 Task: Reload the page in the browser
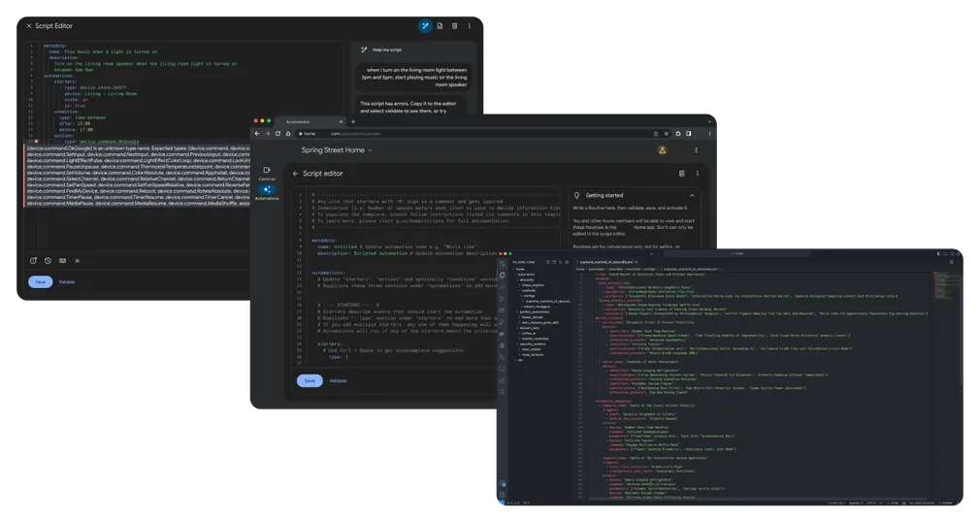coord(278,133)
